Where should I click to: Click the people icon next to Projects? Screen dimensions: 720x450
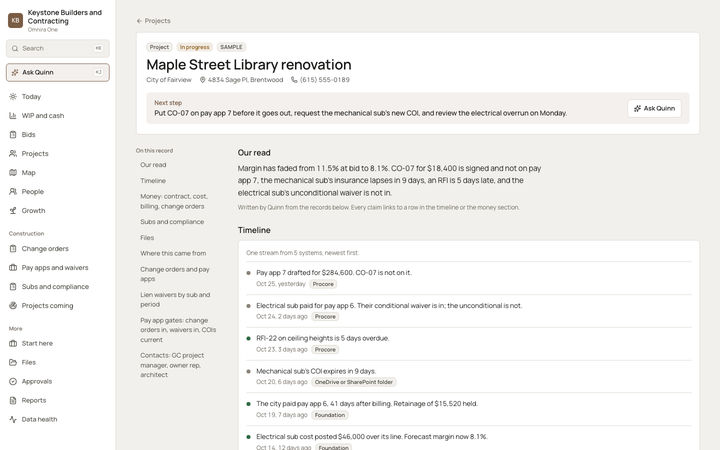[x=13, y=153]
